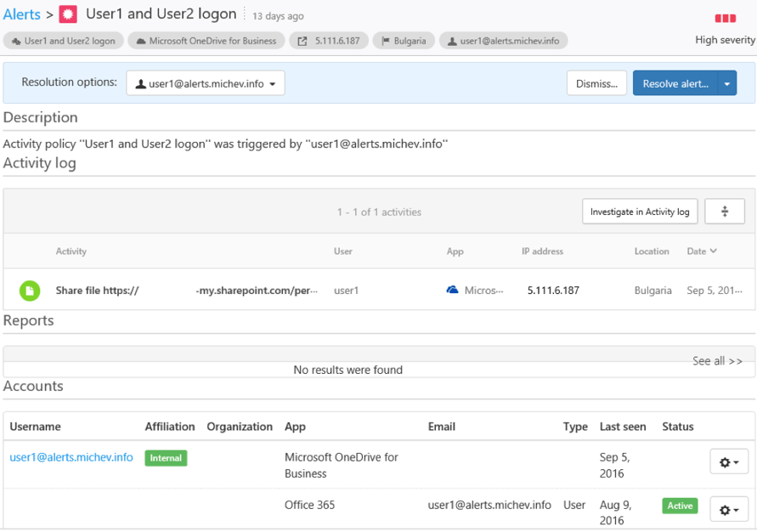Open gear menu for Office 365 account
757x532 pixels.
729,509
